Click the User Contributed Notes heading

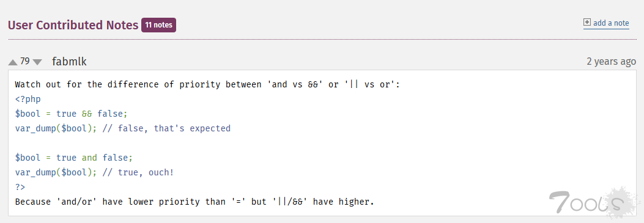pyautogui.click(x=73, y=25)
